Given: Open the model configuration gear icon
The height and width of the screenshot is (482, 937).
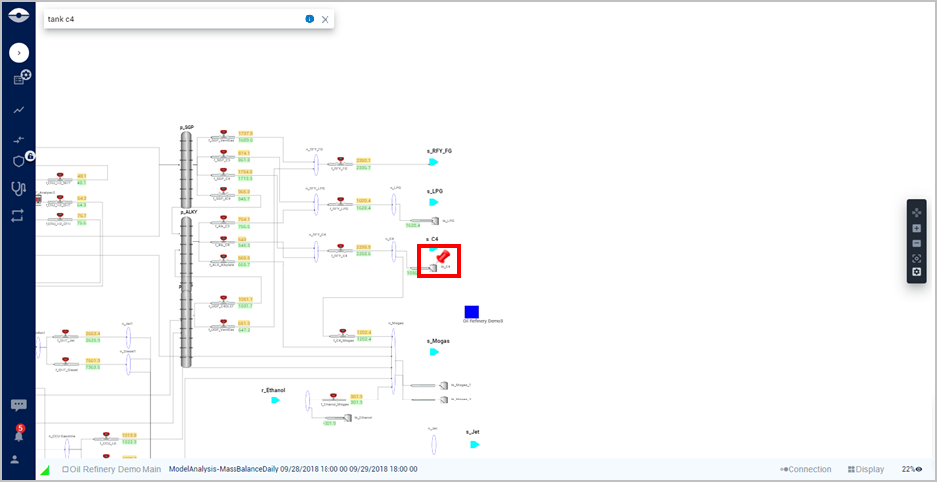Looking at the screenshot, I should [21, 78].
